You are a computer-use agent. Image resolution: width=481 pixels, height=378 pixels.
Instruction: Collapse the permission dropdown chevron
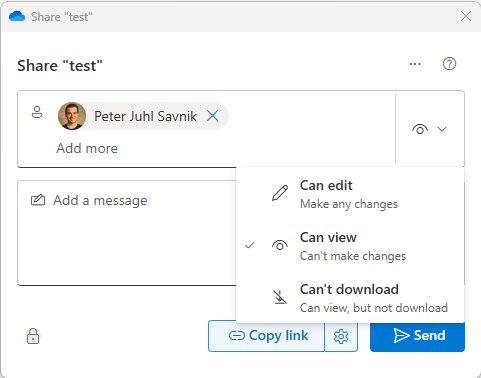(442, 129)
